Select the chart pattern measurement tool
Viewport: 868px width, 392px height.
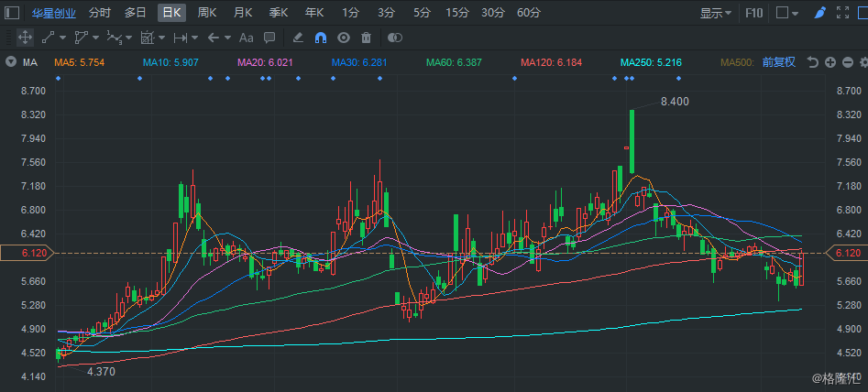point(148,38)
